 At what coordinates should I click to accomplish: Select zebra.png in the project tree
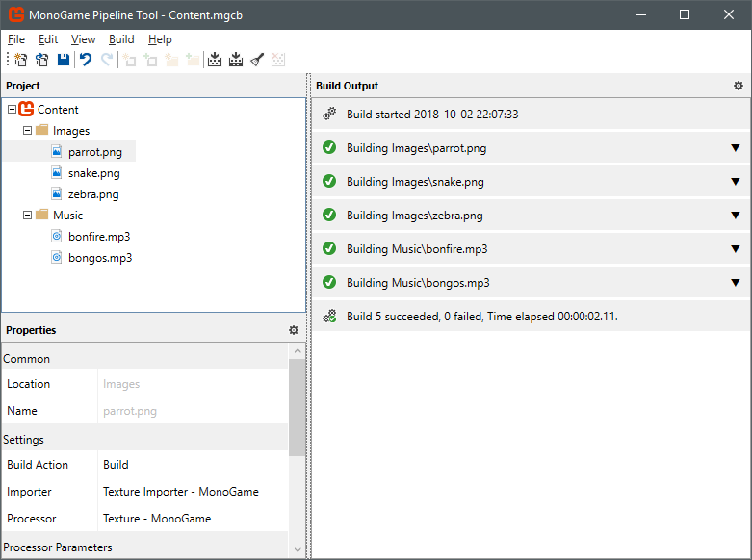93,194
